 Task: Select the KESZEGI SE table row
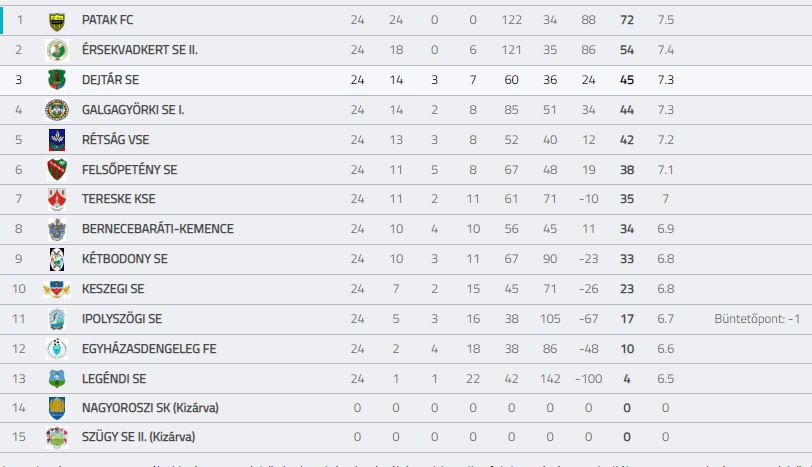point(406,289)
